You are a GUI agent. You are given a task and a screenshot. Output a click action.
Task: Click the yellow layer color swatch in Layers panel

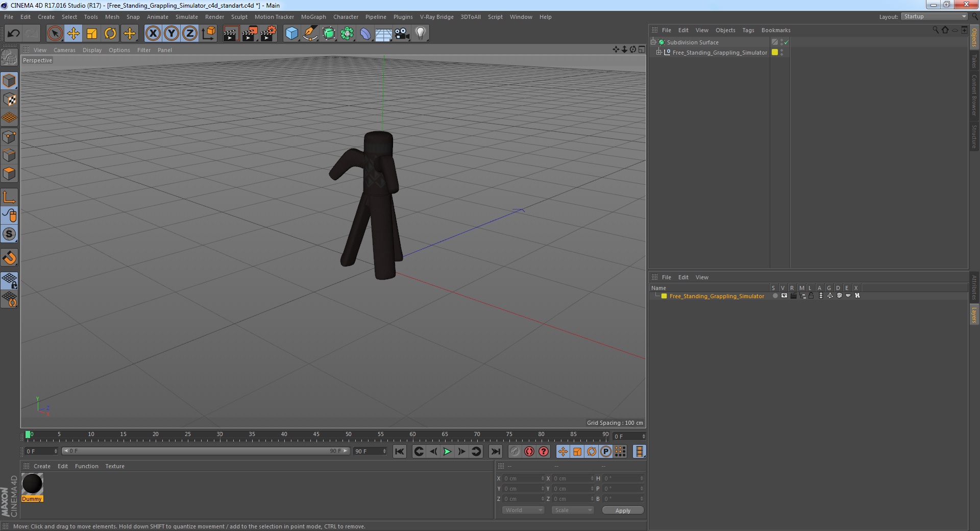click(x=664, y=296)
